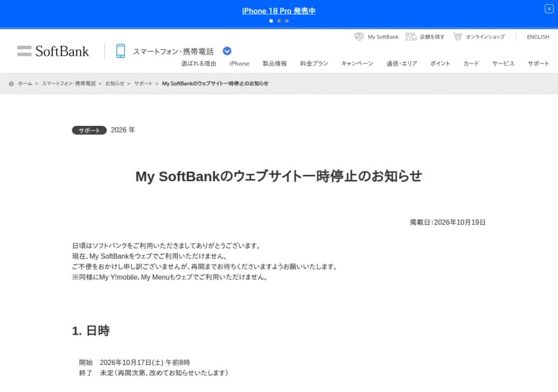
Task: Open オンラインショップ link
Action: coord(485,36)
